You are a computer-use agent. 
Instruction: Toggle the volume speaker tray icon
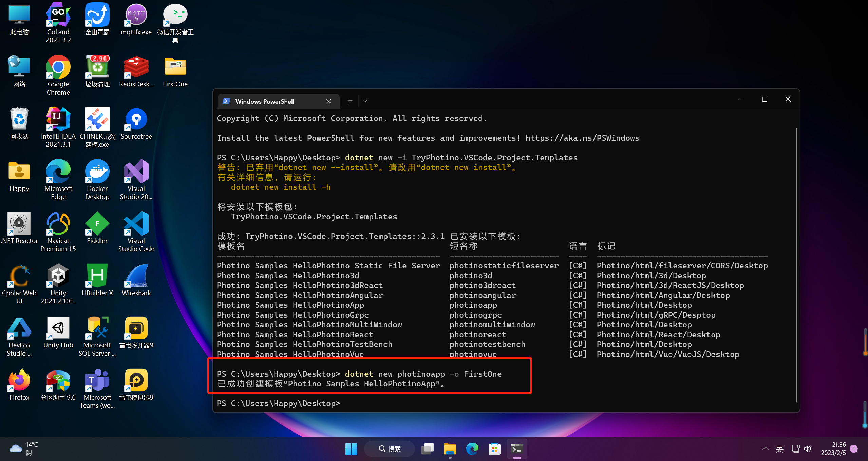(808, 449)
